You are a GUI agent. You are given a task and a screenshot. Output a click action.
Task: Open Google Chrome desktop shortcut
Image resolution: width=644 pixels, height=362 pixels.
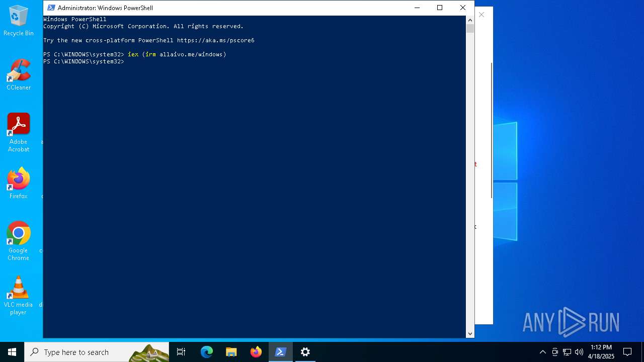(x=19, y=241)
